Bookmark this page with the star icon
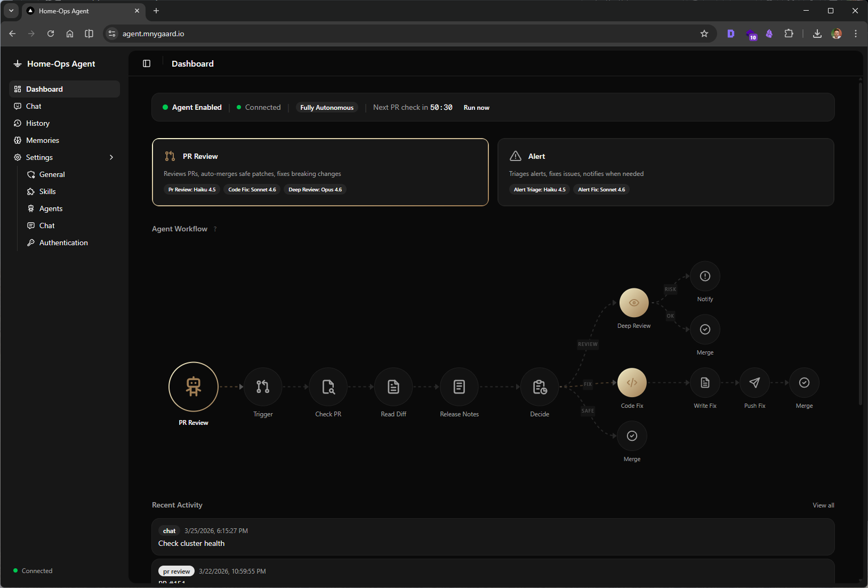Image resolution: width=868 pixels, height=588 pixels. point(704,34)
